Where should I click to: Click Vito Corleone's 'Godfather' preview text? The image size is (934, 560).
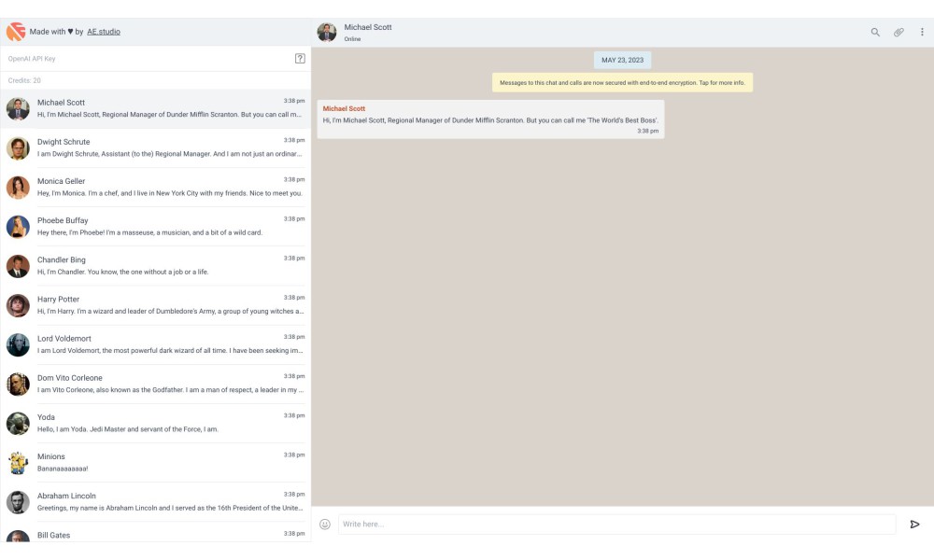tap(170, 390)
